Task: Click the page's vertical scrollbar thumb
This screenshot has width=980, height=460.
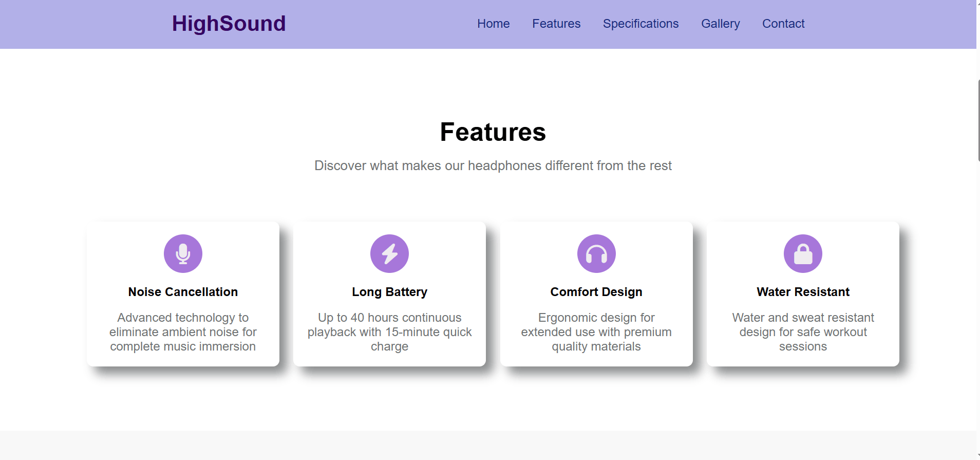Action: pyautogui.click(x=978, y=121)
